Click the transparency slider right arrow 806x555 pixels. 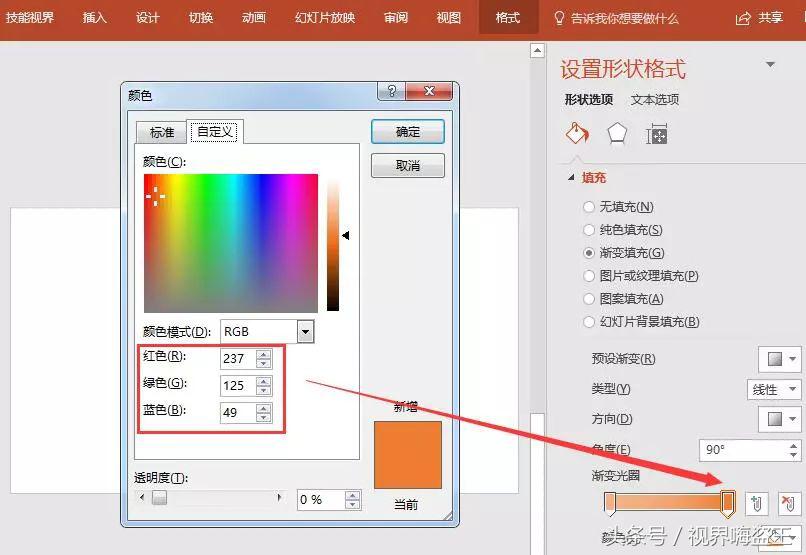[279, 497]
